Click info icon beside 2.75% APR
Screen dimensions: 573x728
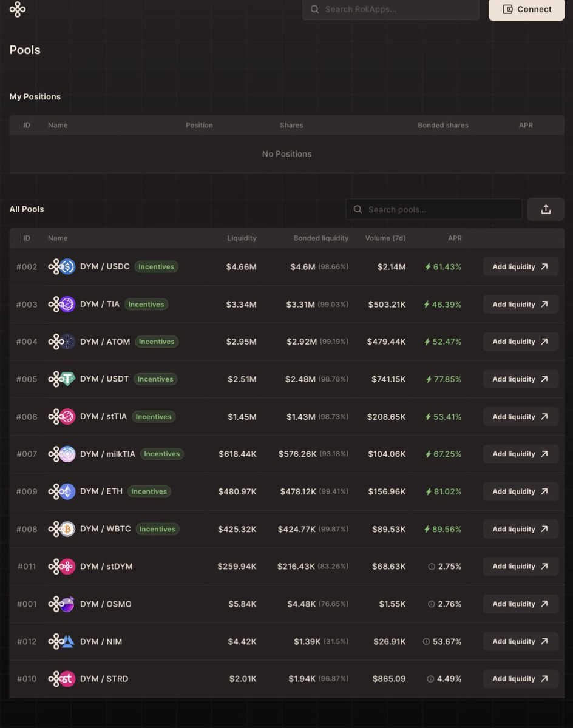(432, 567)
